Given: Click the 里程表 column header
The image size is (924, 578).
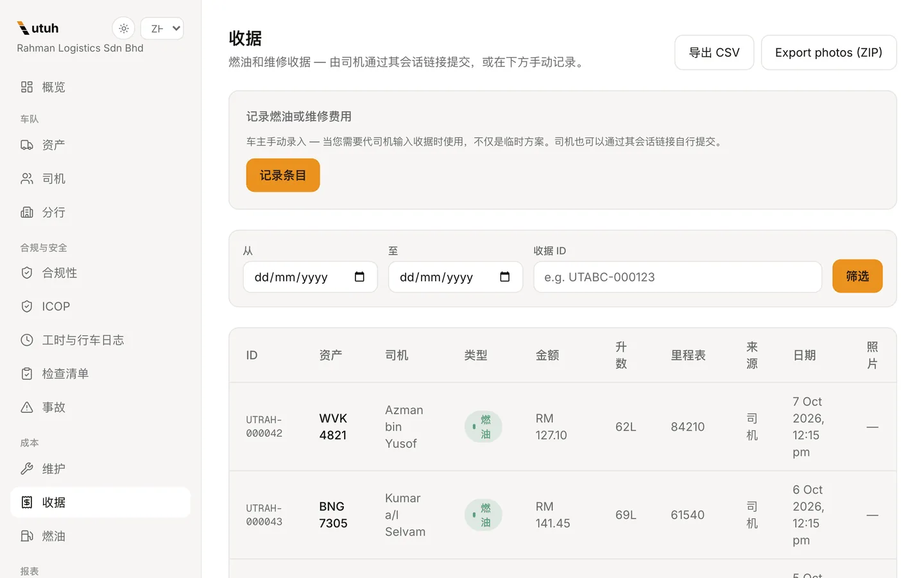Looking at the screenshot, I should pos(689,355).
